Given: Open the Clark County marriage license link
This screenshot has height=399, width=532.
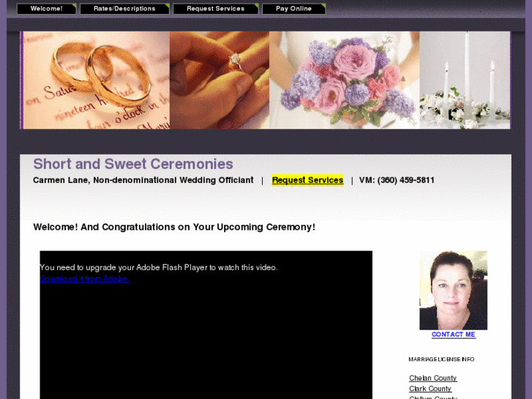Looking at the screenshot, I should (430, 389).
